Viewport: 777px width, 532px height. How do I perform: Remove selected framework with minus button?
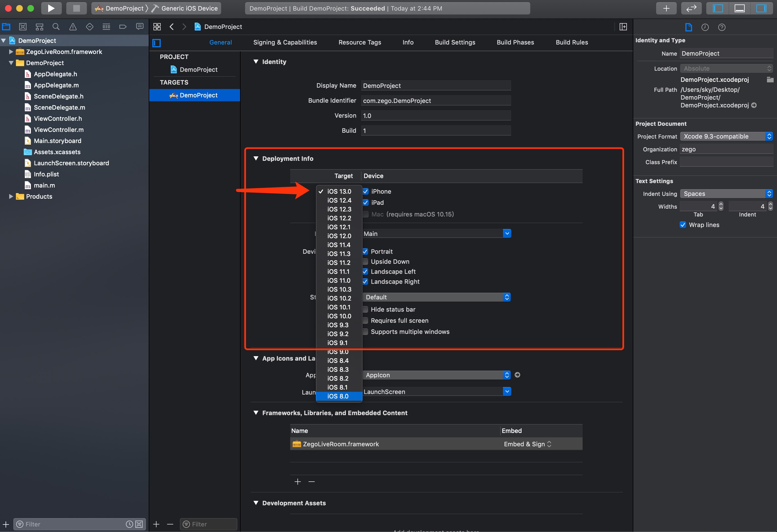pos(312,482)
